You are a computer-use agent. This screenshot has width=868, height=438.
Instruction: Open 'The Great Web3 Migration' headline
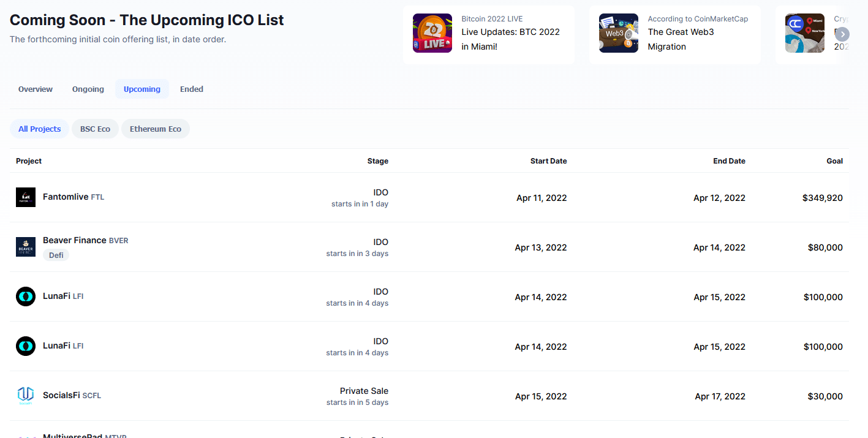coord(681,39)
